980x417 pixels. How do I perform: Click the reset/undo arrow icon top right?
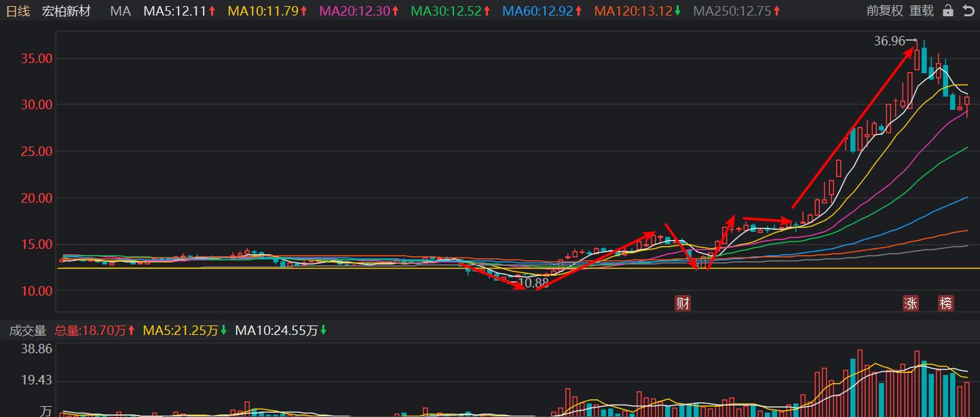(x=969, y=11)
